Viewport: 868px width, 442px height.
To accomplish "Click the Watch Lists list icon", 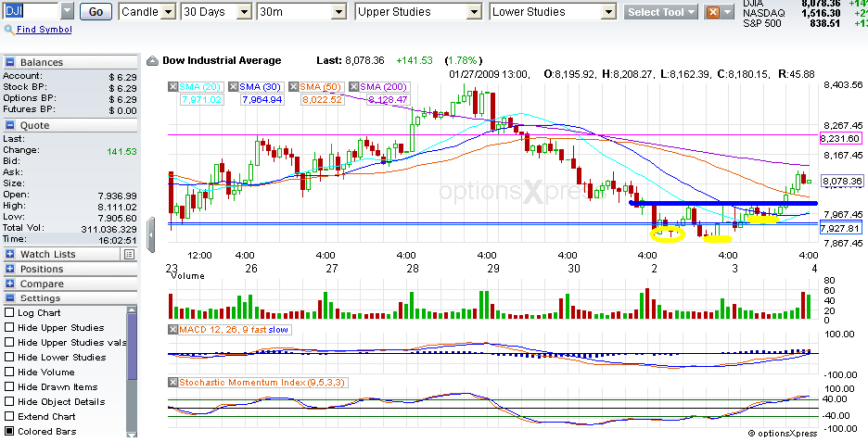I will [129, 255].
